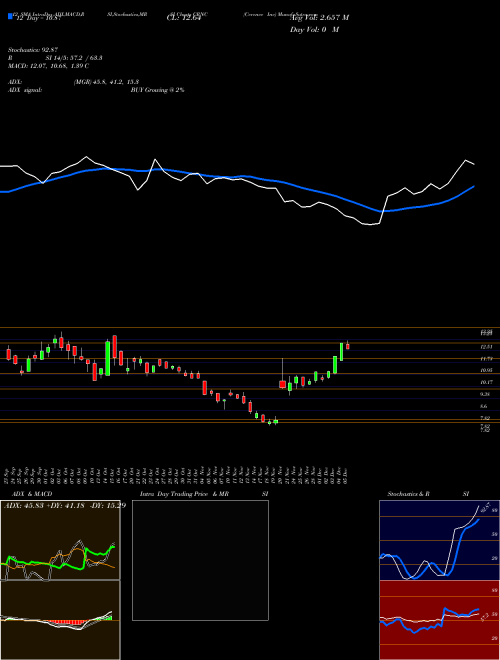Image resolution: width=500 pixels, height=660 pixels.
Task: Click the 'ADX: 45.83 +DY: 41.18 -DY: 15.29' header
Action: click(65, 505)
